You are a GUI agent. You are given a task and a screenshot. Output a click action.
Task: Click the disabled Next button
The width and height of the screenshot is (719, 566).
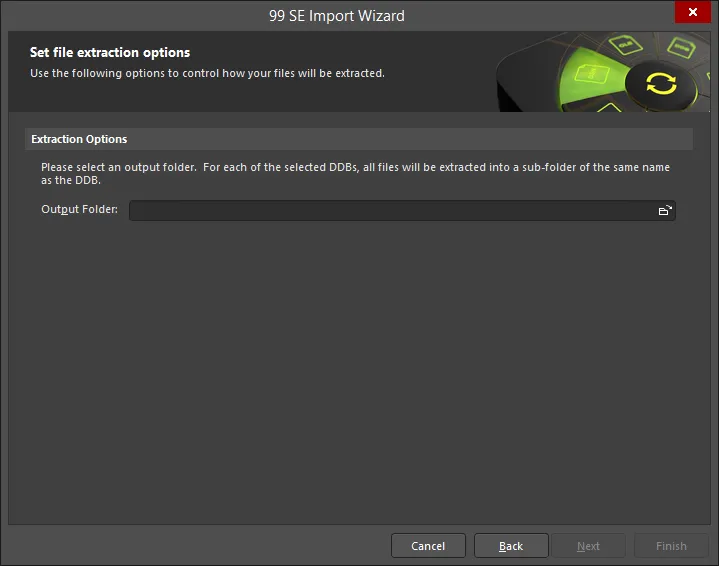588,546
